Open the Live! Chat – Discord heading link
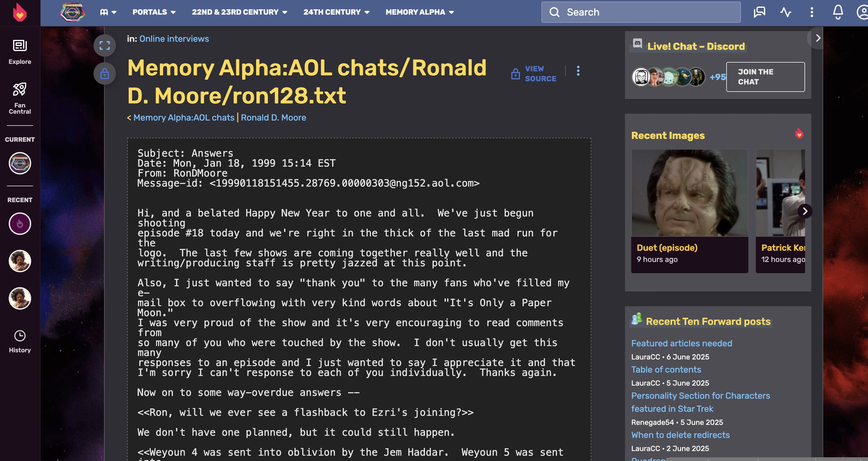This screenshot has width=868, height=461. 696,46
